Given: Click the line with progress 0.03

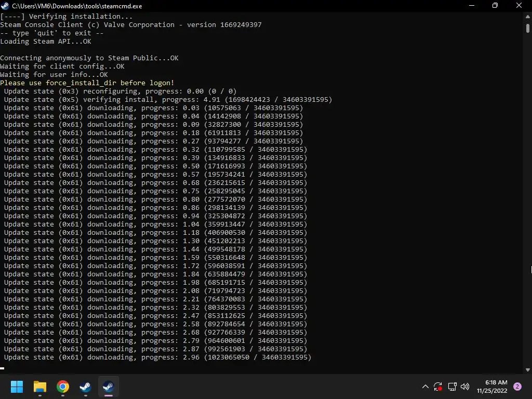Looking at the screenshot, I should pyautogui.click(x=153, y=108).
